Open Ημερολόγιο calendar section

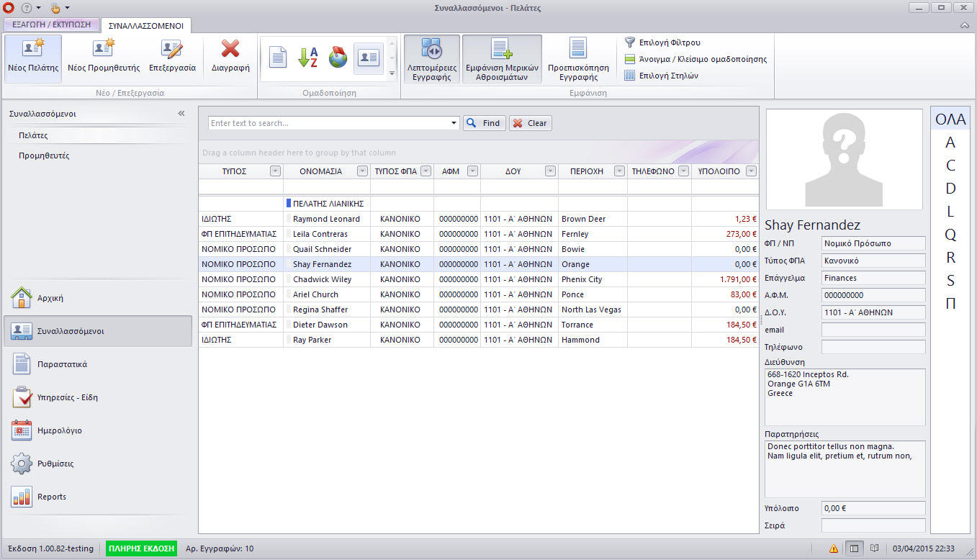point(98,430)
